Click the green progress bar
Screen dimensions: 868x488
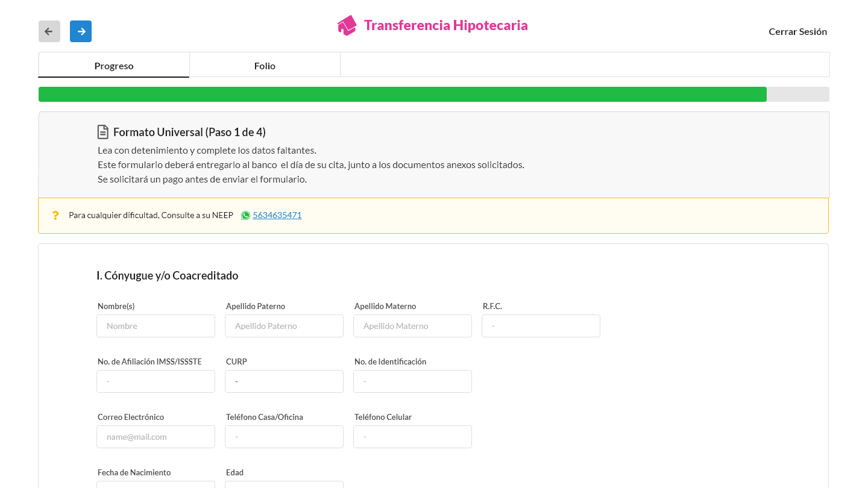pos(403,95)
